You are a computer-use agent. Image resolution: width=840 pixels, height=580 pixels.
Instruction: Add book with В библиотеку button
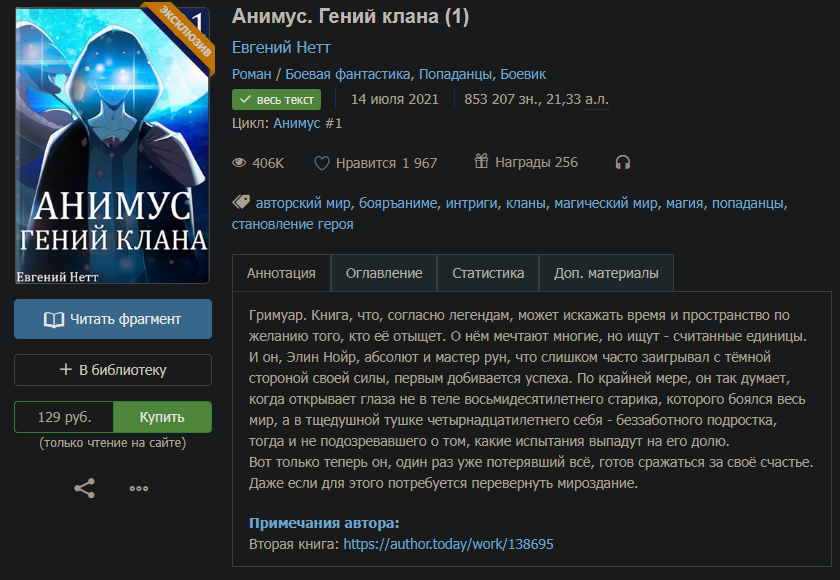[x=113, y=370]
